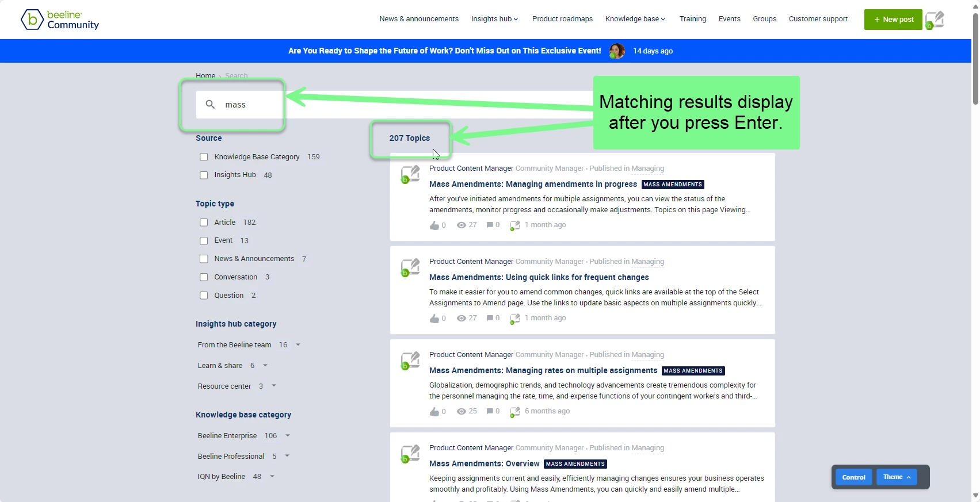Viewport: 980px width, 502px height.
Task: Click views eye icon on Using quick links result
Action: [x=462, y=319]
